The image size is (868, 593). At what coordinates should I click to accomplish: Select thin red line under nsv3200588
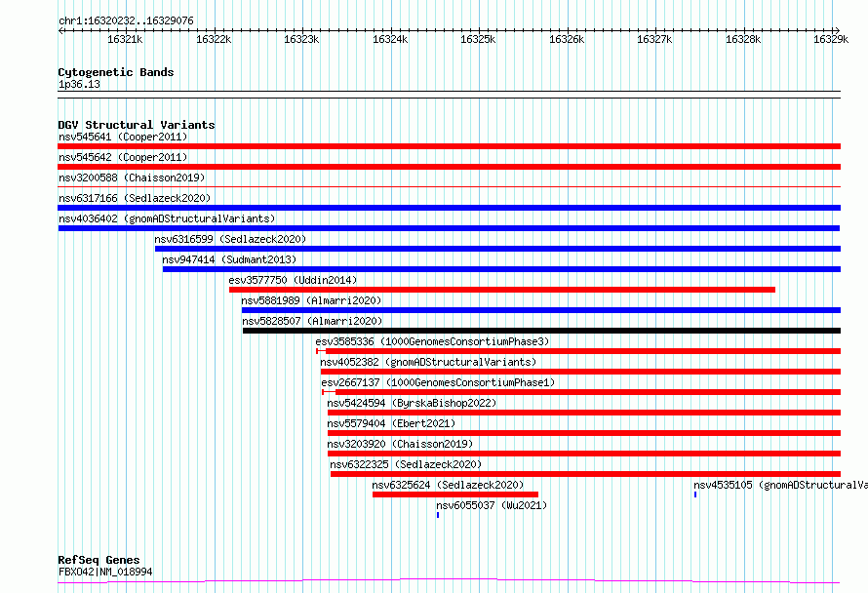(x=449, y=187)
